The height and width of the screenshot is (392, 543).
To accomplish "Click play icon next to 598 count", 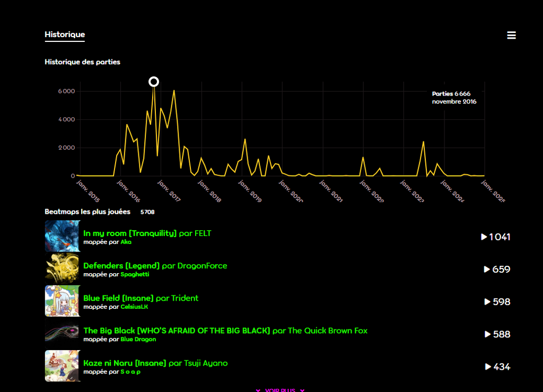I will click(x=487, y=302).
